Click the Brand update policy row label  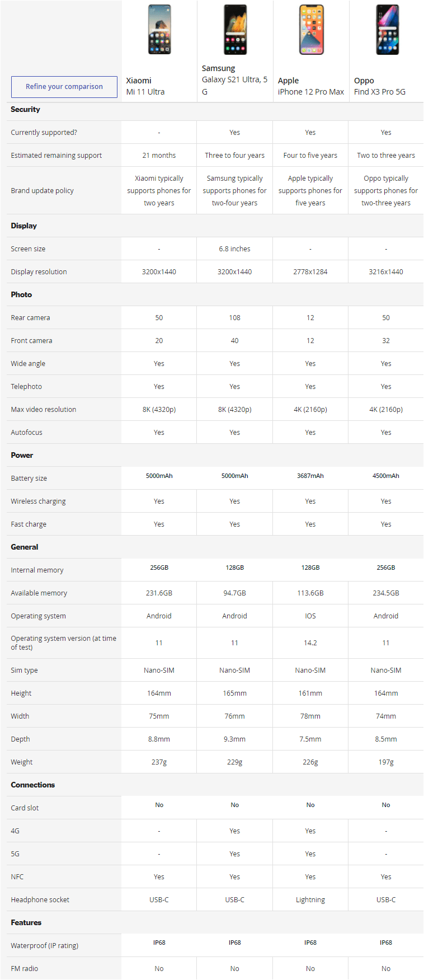click(43, 191)
